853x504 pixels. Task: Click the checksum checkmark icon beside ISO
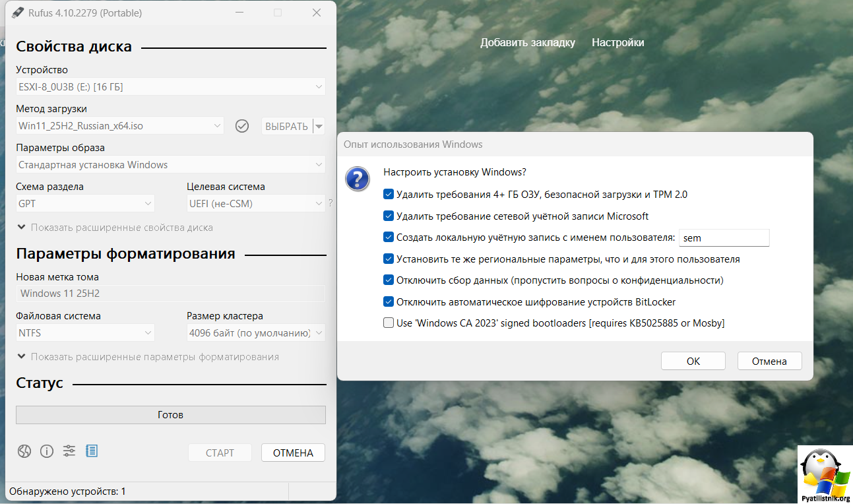(242, 126)
